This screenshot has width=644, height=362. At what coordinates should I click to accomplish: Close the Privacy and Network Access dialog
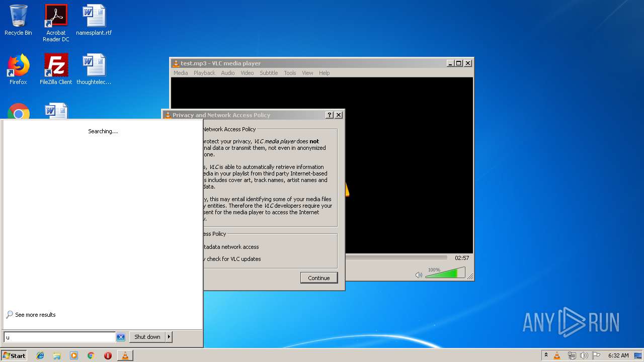[x=339, y=115]
